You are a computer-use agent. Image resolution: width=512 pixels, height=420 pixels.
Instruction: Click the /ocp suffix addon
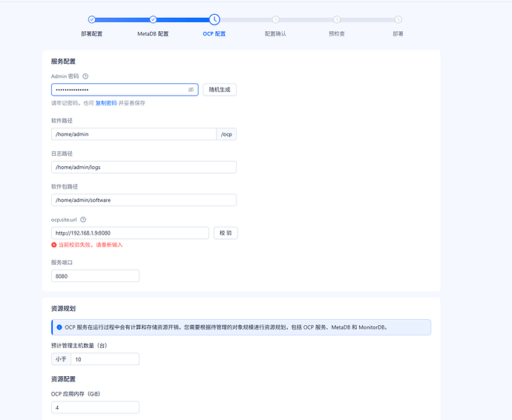(x=226, y=134)
